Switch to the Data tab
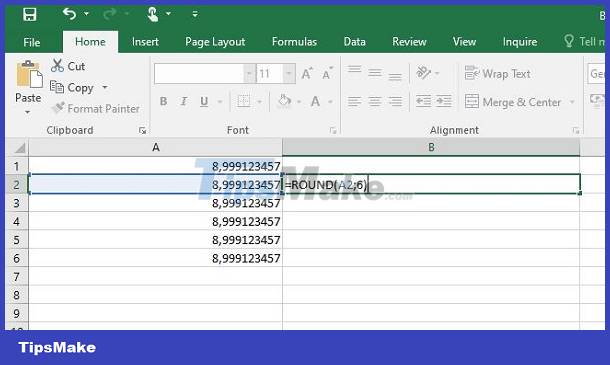Image resolution: width=610 pixels, height=365 pixels. coord(354,42)
